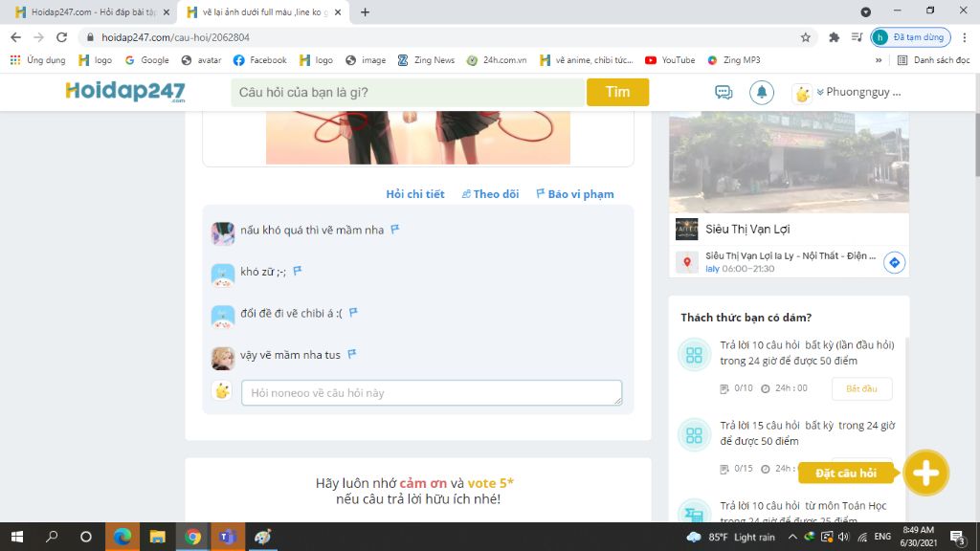Viewport: 980px width, 551px height.
Task: Open the Facebook bookmark
Action: [x=260, y=60]
